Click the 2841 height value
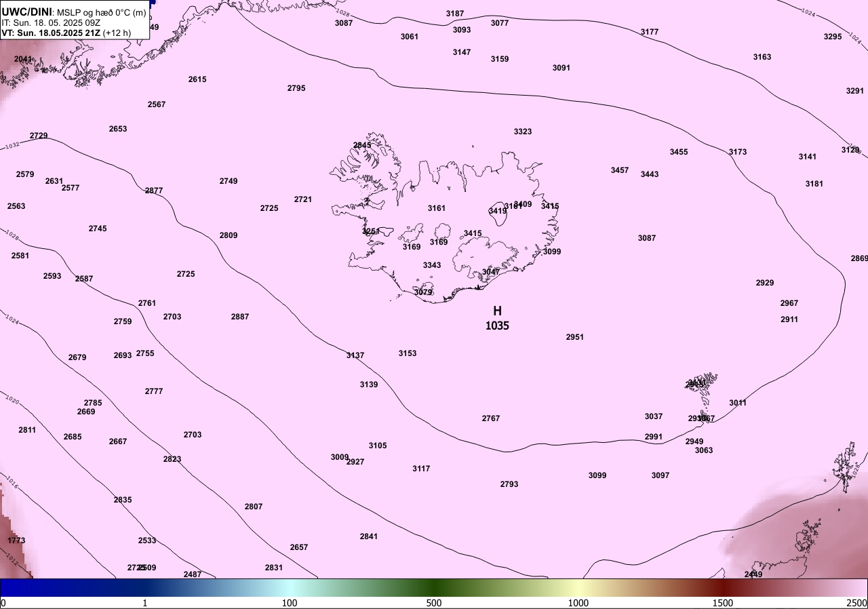The height and width of the screenshot is (609, 868). point(369,536)
